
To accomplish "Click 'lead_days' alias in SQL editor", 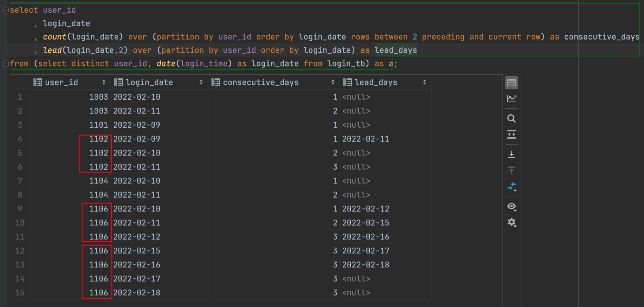I will (396, 50).
